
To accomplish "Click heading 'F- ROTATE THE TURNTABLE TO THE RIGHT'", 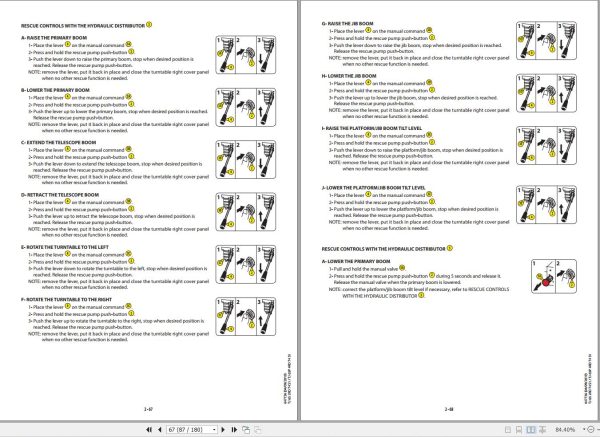I will pyautogui.click(x=67, y=300).
